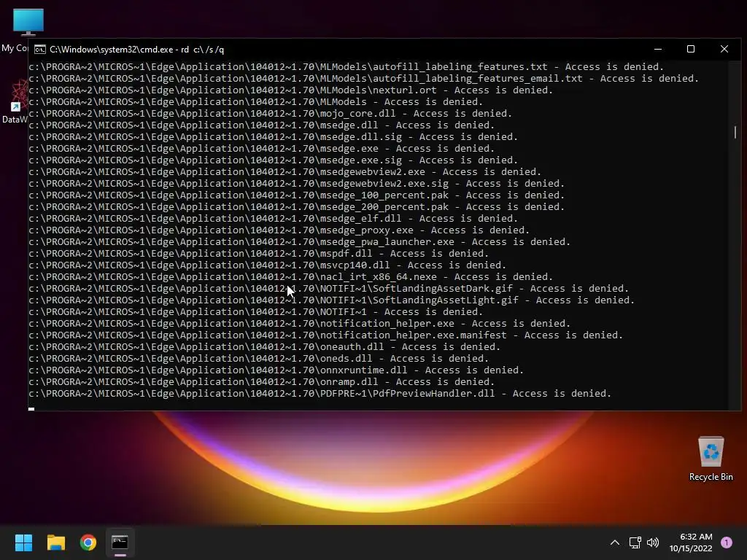Click the line with msedge.dll.sig
Screen dimensions: 747x560
[273, 136]
